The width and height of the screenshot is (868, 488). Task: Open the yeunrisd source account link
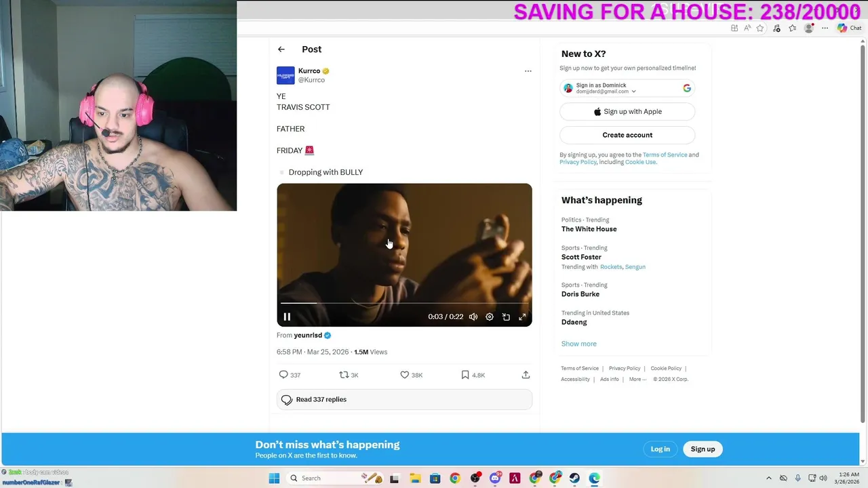pos(308,335)
